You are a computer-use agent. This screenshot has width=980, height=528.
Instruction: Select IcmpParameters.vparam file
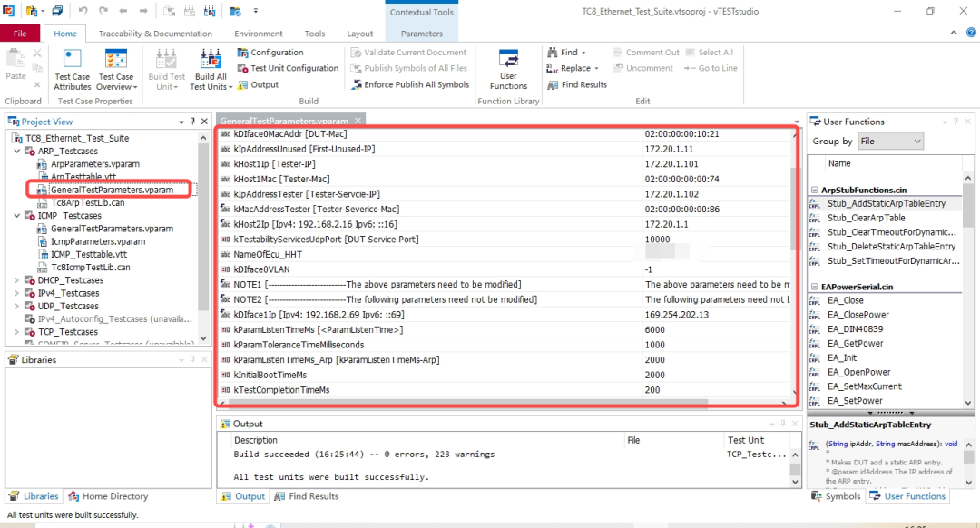[98, 242]
